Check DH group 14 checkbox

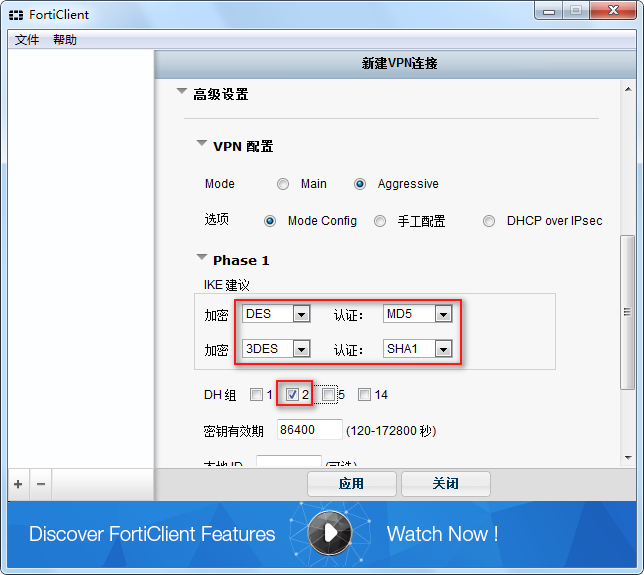click(364, 395)
